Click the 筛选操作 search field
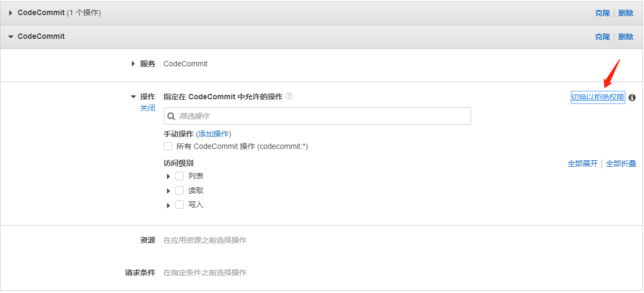 pos(317,116)
